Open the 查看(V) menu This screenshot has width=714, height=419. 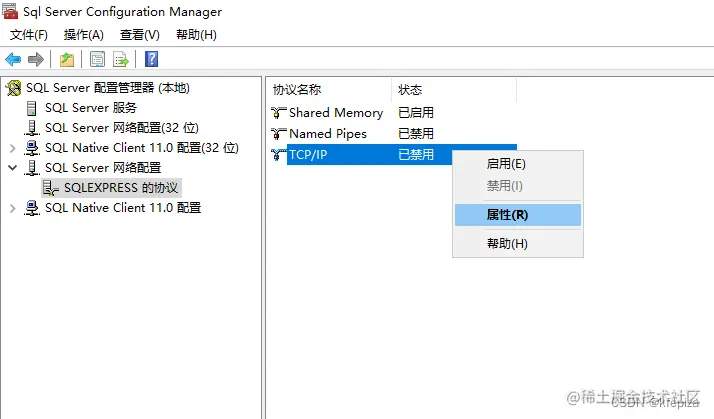click(x=140, y=35)
